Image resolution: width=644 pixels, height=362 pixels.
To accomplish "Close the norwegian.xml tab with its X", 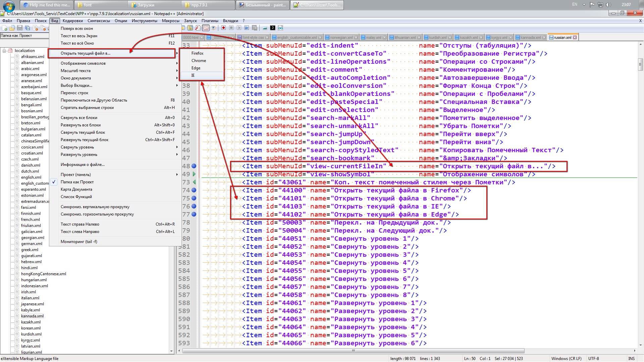I will (x=356, y=37).
